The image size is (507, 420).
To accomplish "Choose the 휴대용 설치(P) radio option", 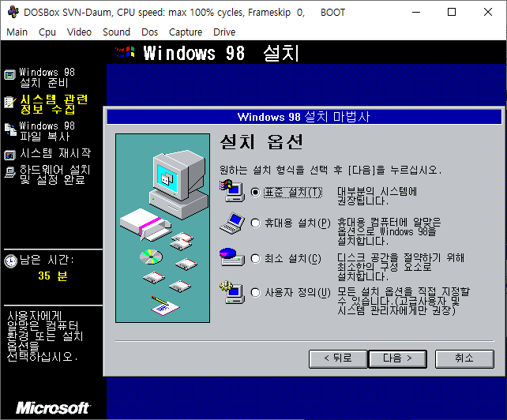I will (x=255, y=223).
